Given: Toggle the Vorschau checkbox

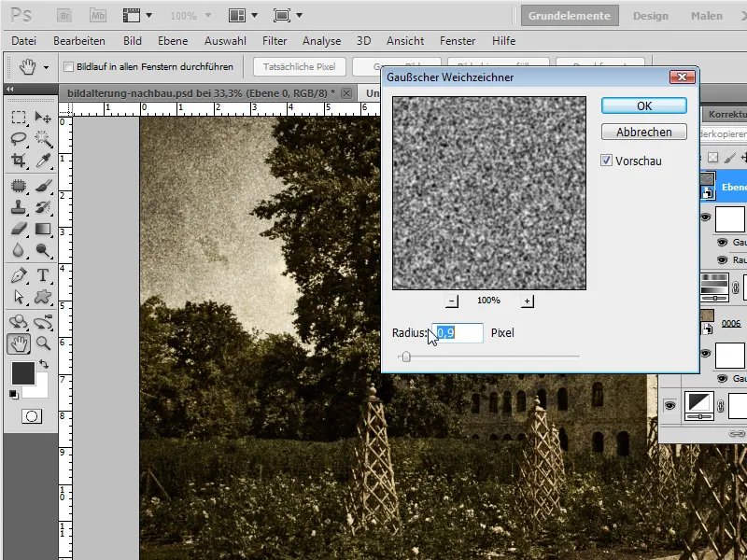Looking at the screenshot, I should pos(606,161).
